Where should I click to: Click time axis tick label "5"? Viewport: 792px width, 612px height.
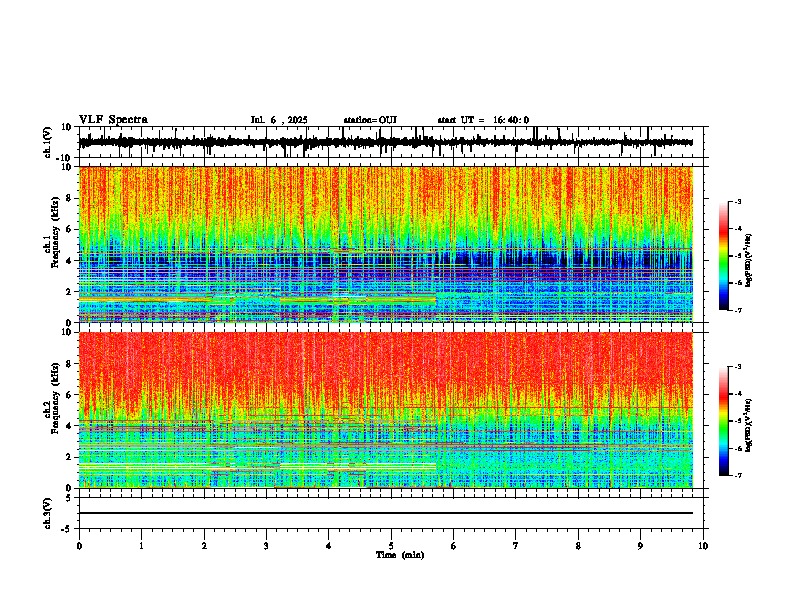[391, 546]
